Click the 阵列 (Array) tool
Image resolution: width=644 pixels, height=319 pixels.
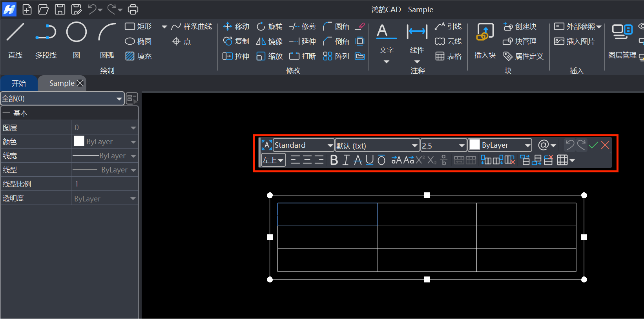(x=336, y=56)
